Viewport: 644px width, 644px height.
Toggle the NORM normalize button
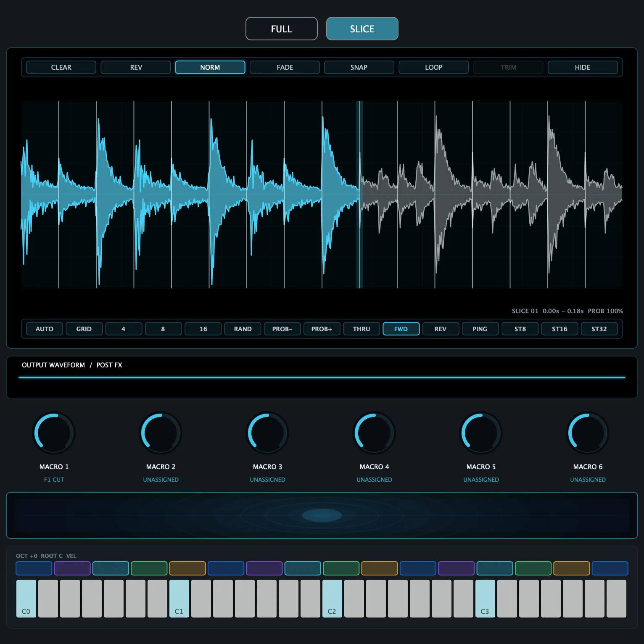210,67
